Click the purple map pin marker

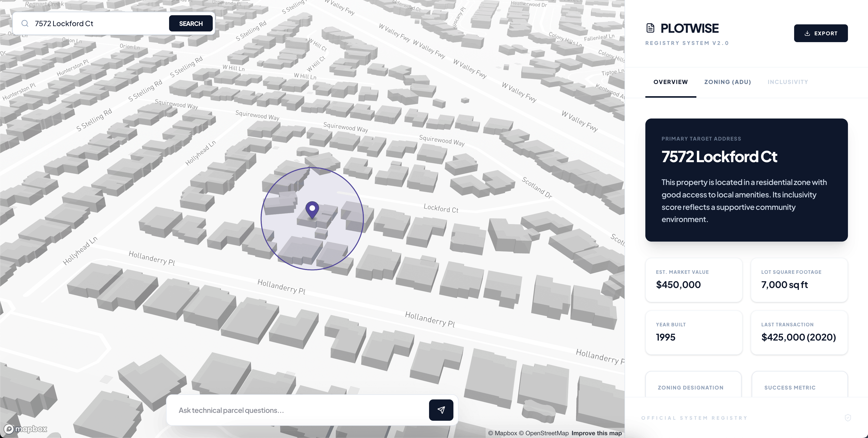pyautogui.click(x=312, y=209)
